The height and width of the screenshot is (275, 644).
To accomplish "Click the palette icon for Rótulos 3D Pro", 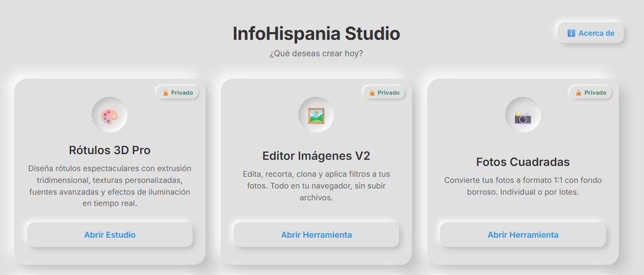I will [109, 116].
